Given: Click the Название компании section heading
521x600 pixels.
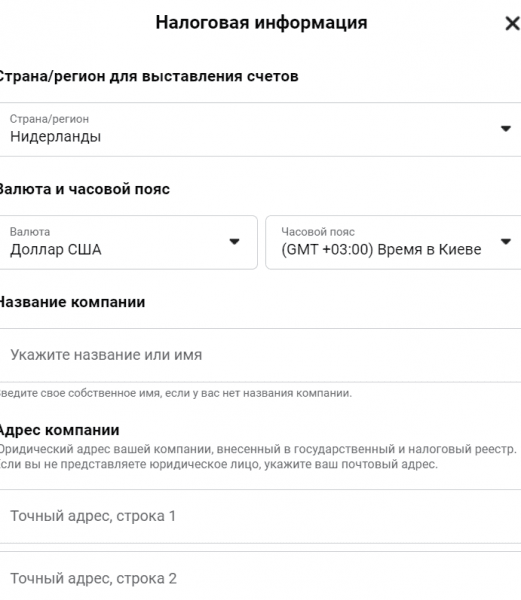Looking at the screenshot, I should point(72,302).
